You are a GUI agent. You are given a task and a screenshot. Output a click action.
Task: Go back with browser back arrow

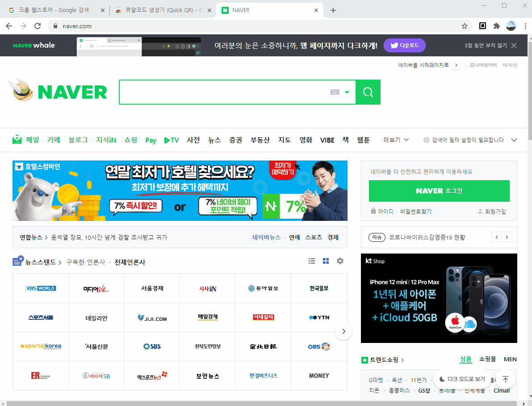pos(9,26)
